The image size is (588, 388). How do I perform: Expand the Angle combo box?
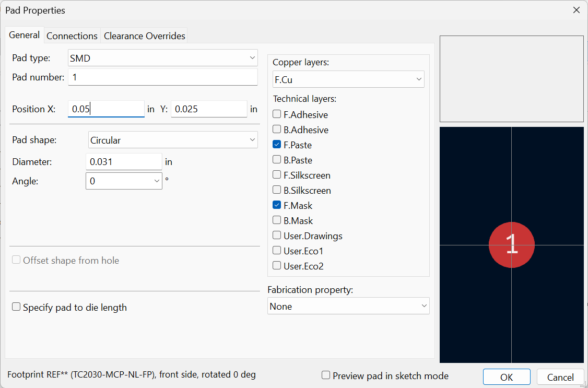click(x=157, y=181)
